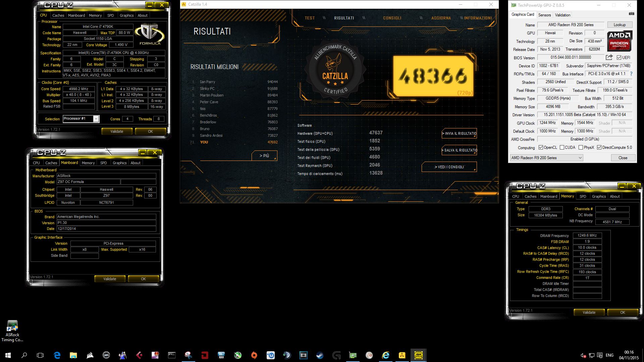The image size is (644, 362).
Task: Open INFORMAZIONI tab in Catzilla
Action: (x=478, y=18)
